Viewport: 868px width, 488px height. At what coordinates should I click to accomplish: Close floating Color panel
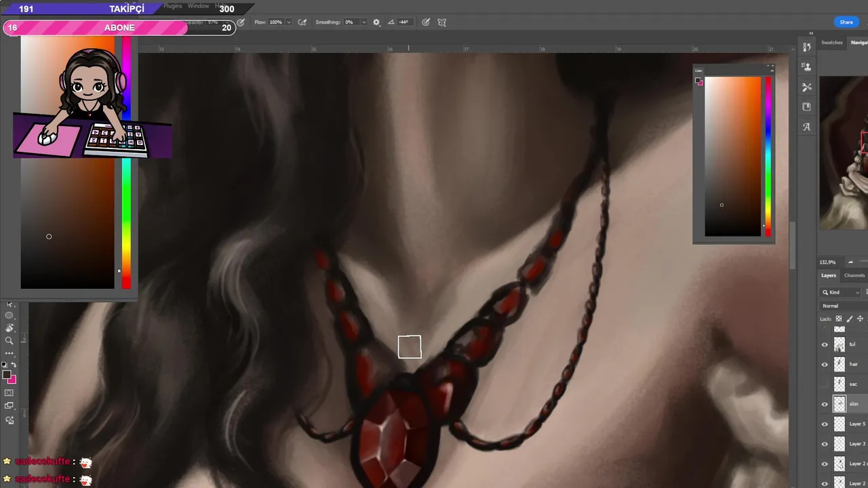click(772, 66)
